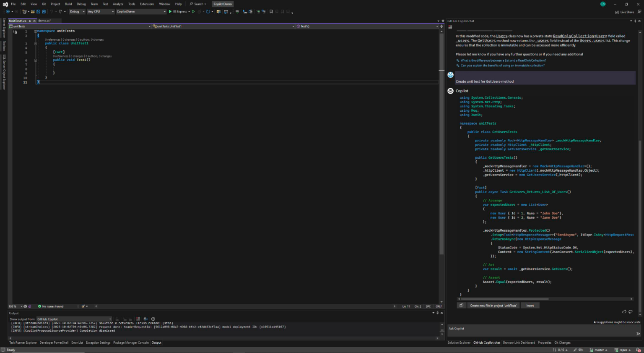
Task: Click the Search box in the menu bar
Action: (x=198, y=4)
